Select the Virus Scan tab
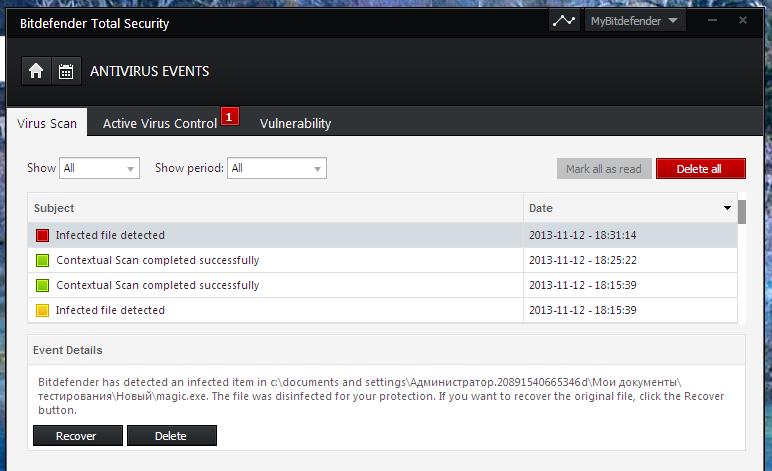Screen dimensions: 772x471 click(47, 124)
